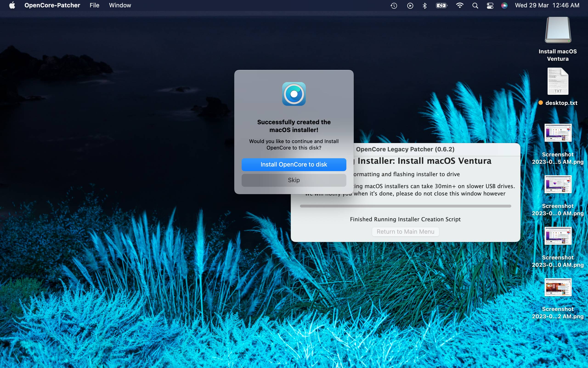The width and height of the screenshot is (588, 368).
Task: Click Install OpenCore to disk button
Action: (294, 164)
